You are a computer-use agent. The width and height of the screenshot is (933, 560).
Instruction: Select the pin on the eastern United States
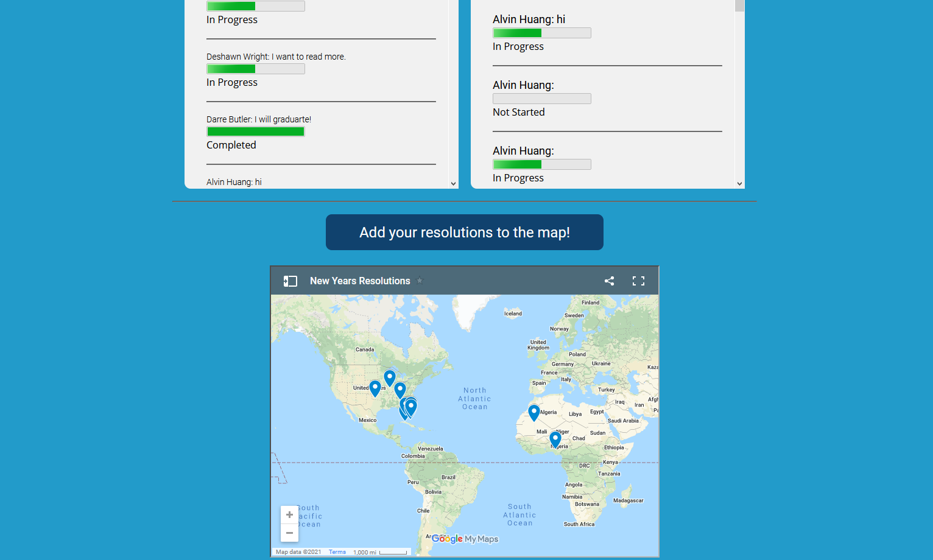point(400,390)
